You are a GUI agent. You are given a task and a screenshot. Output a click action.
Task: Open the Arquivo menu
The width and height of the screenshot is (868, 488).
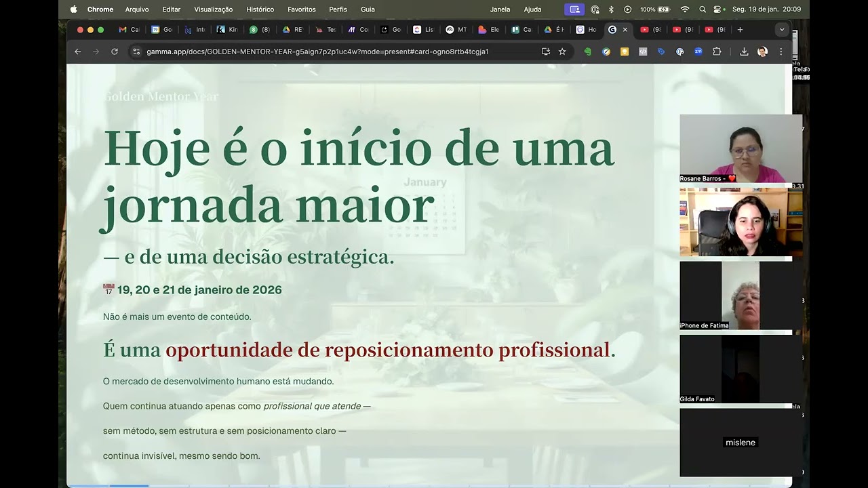(137, 9)
